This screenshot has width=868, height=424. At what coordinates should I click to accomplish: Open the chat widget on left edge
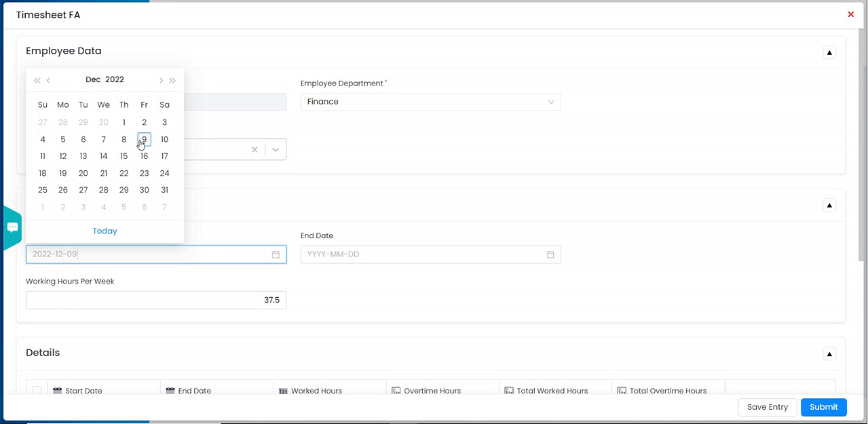pos(12,228)
